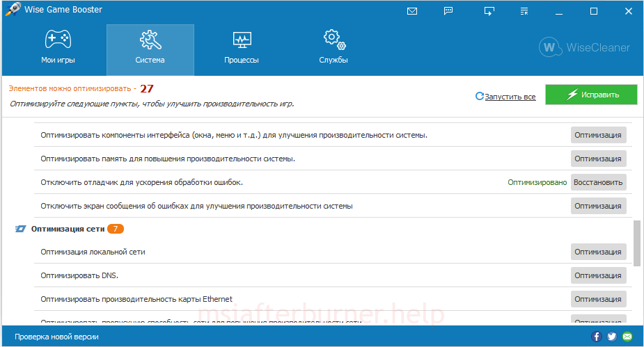Click the vertical scrollbar thumb

click(637, 243)
